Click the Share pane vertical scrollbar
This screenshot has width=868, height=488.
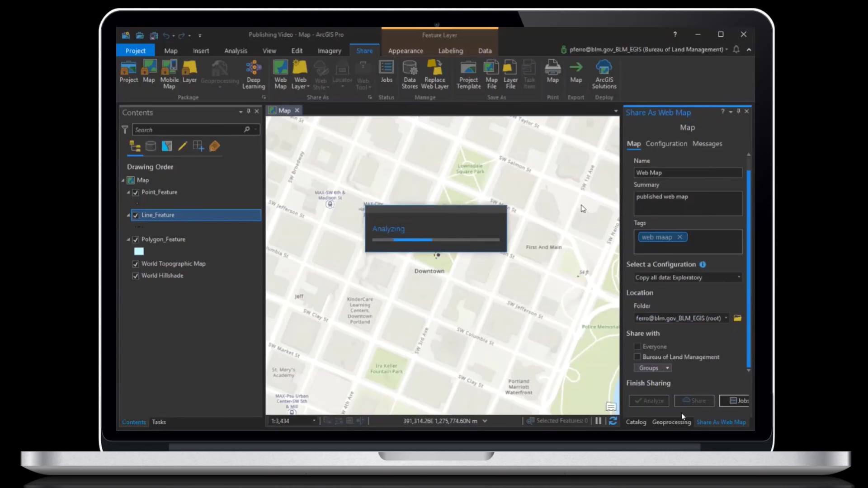click(x=749, y=269)
